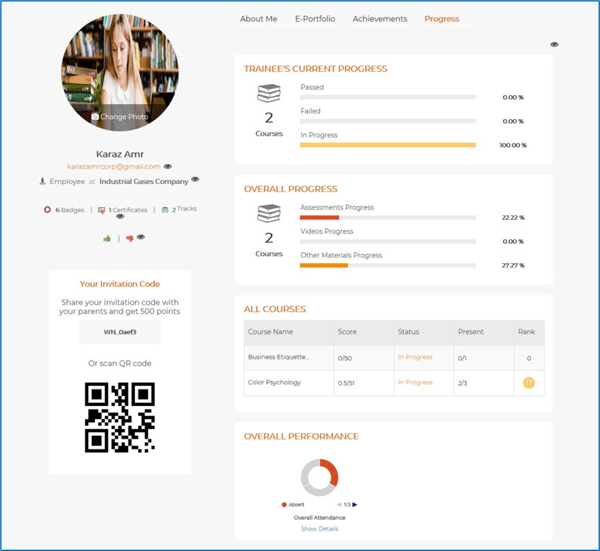The image size is (600, 551).
Task: Click the invitation code WN_0aef3 field
Action: coord(120,332)
